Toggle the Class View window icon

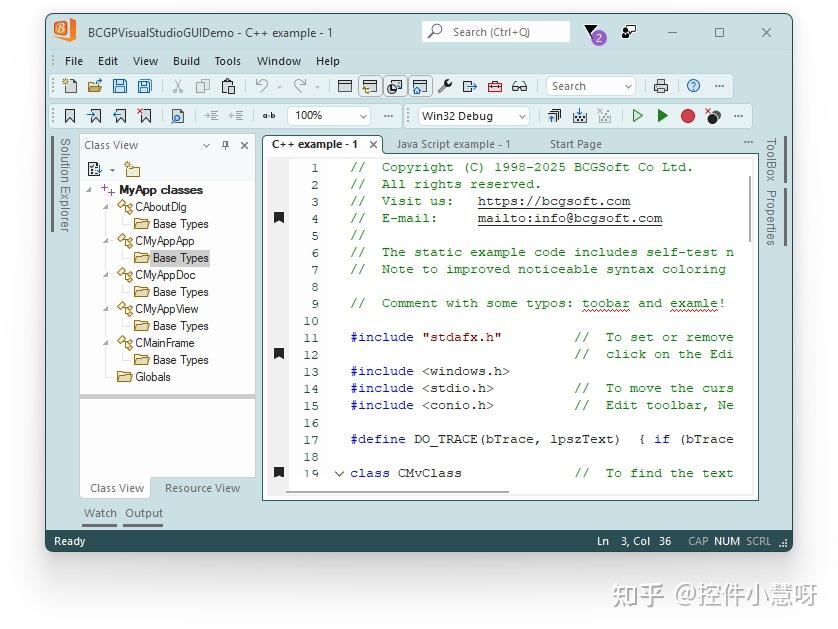point(370,86)
